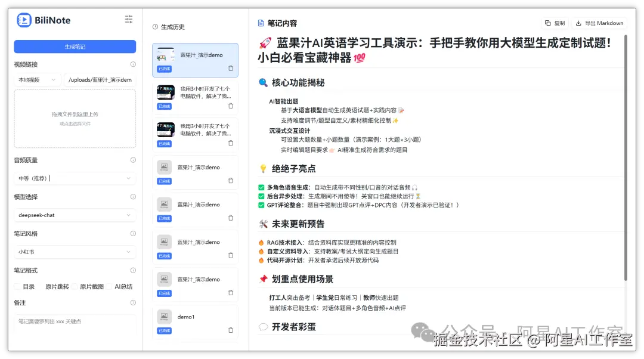Screen dimensions: 644x359
Task: Toggle the AI总结 checkbox
Action: [x=109, y=287]
